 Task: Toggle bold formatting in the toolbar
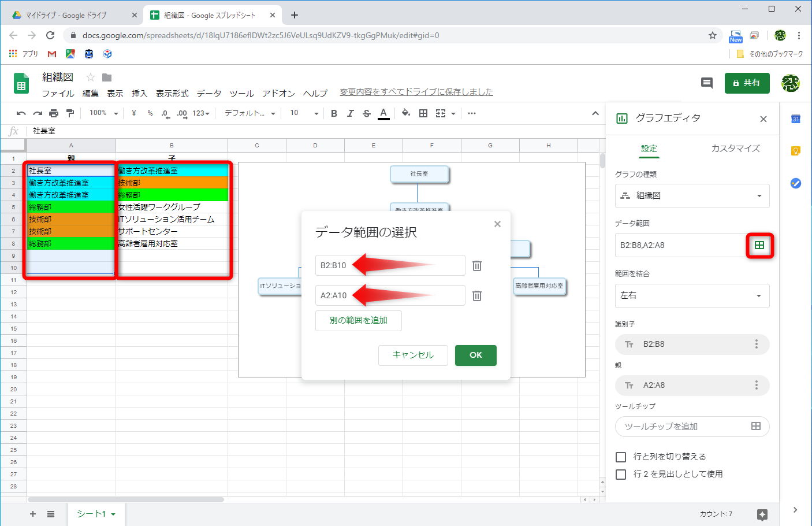coord(333,113)
